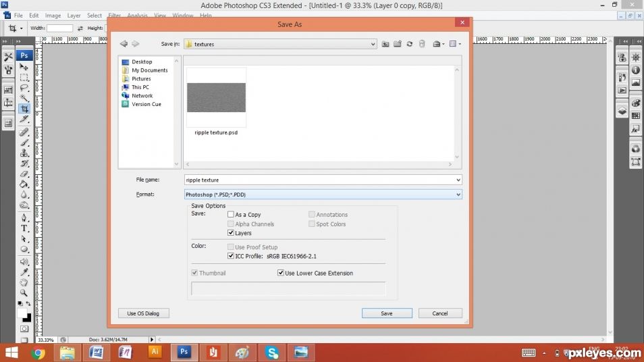644x362 pixels.
Task: Open the tools dropdown beside the view menu
Action: click(x=439, y=44)
